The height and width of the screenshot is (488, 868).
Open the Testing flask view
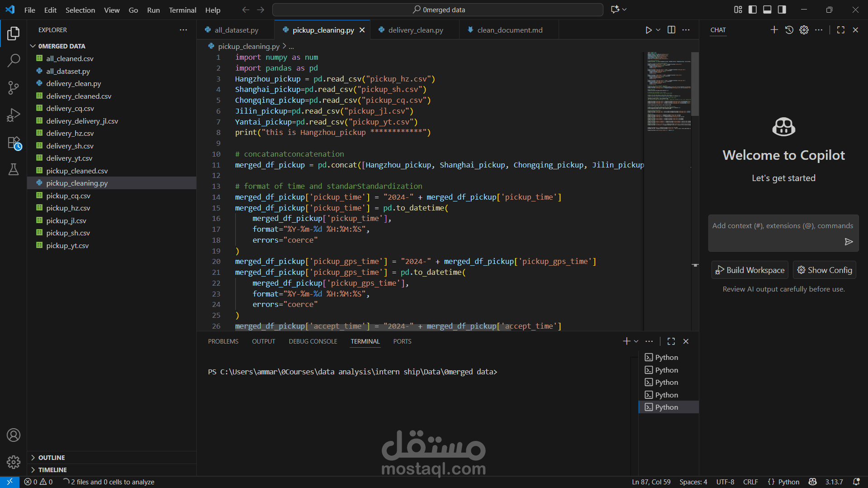click(x=14, y=169)
